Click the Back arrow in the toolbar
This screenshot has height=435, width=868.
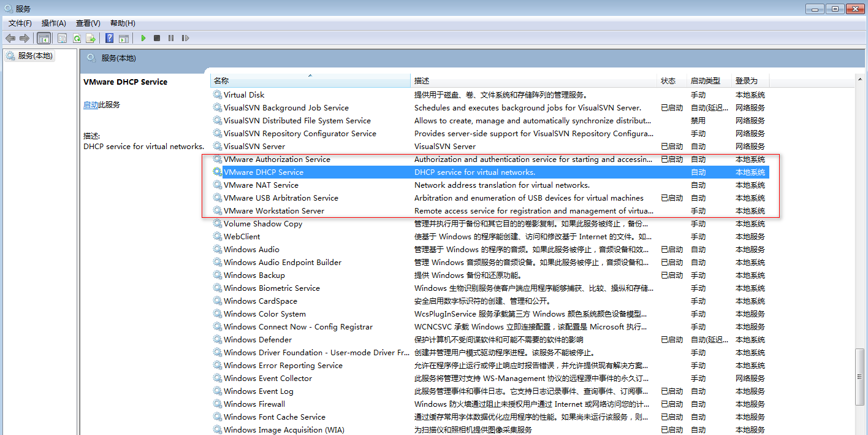[10, 38]
